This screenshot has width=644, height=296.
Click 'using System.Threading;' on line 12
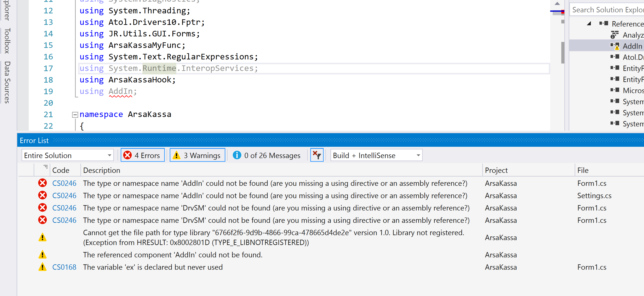click(x=135, y=11)
